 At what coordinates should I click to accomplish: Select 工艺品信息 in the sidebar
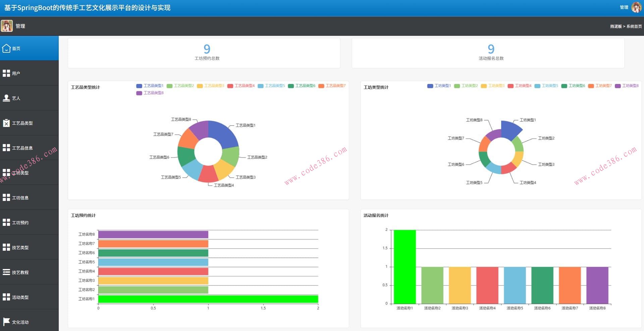pos(29,148)
